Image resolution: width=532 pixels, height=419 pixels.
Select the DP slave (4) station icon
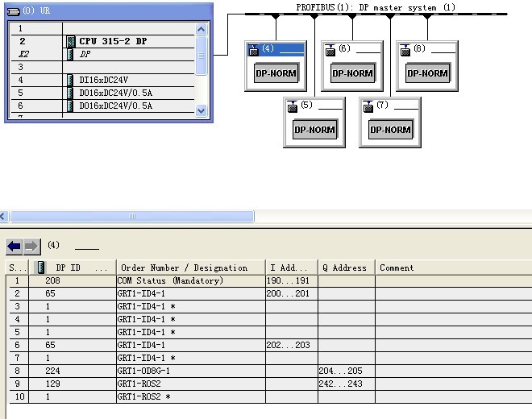click(x=253, y=50)
